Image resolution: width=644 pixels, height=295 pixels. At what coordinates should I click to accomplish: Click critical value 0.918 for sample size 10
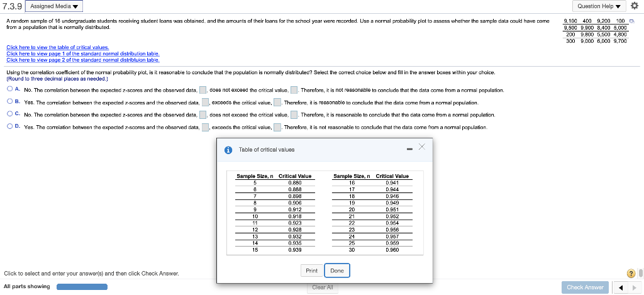(x=295, y=216)
